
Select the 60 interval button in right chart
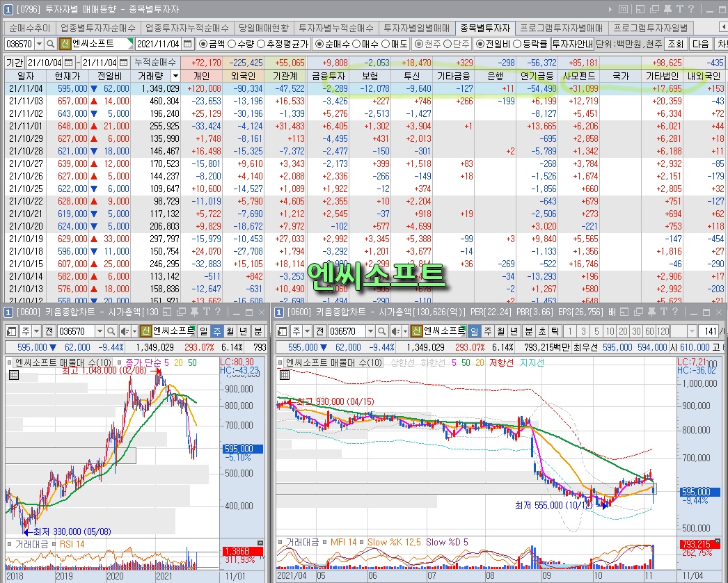tap(649, 331)
